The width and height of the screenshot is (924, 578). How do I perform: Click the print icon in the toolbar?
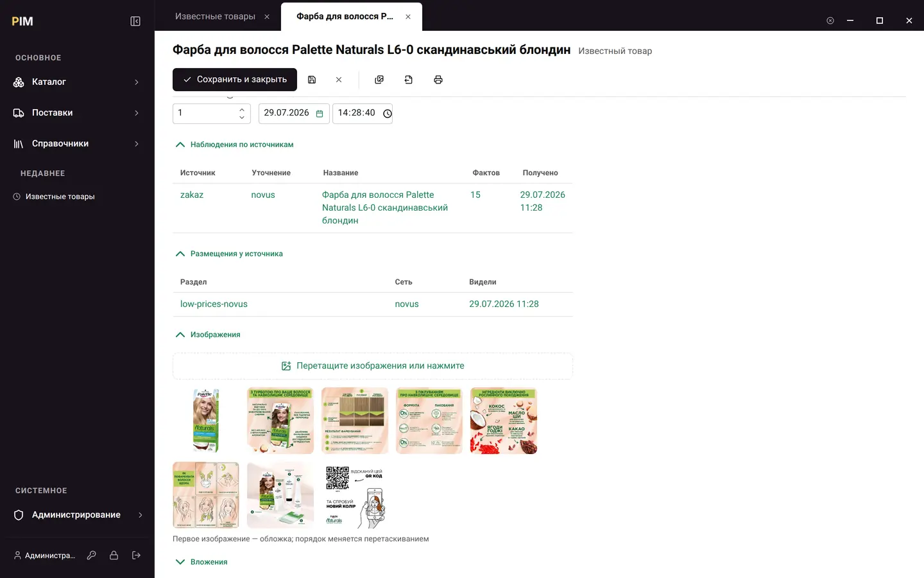438,80
